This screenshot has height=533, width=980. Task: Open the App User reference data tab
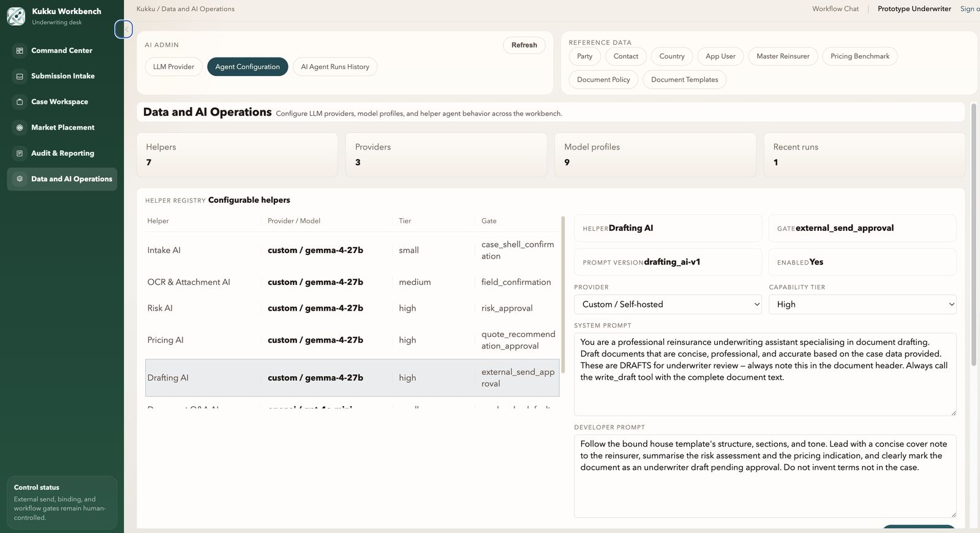point(720,56)
